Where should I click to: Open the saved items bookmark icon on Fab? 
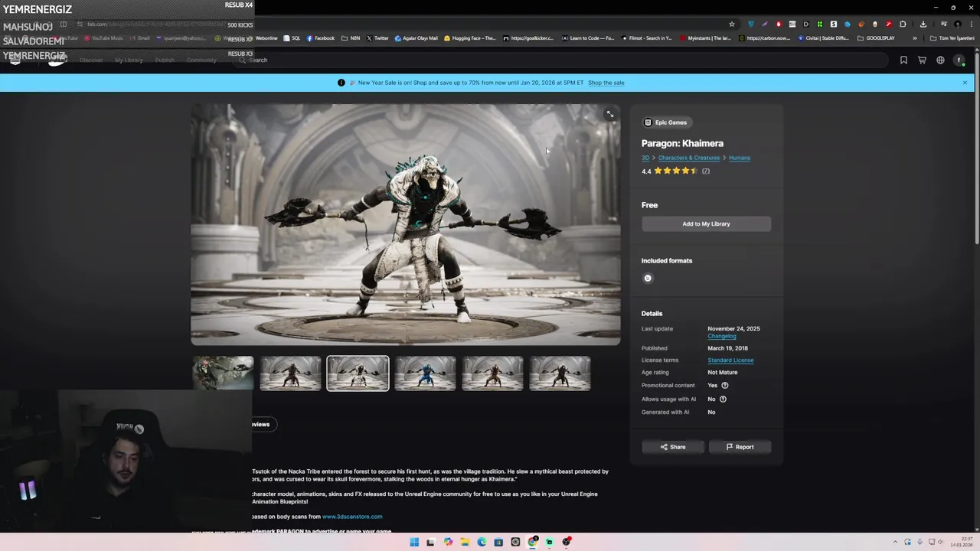click(903, 60)
